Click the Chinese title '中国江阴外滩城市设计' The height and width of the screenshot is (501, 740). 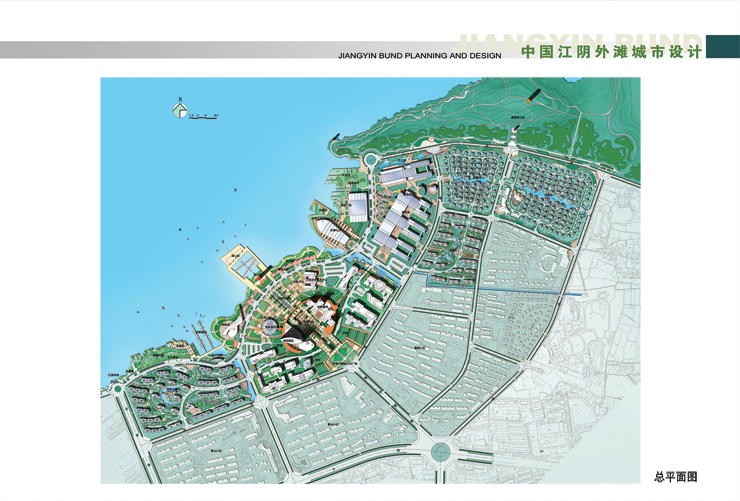pyautogui.click(x=612, y=51)
